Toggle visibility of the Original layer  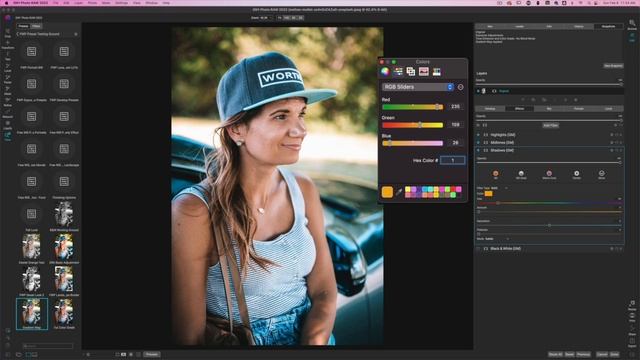pos(478,91)
